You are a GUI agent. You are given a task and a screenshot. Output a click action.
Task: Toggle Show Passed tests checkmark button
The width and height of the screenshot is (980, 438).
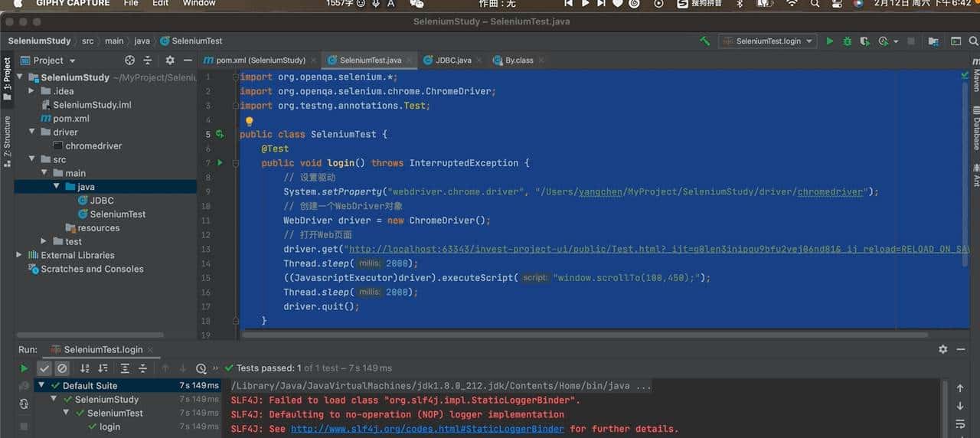pyautogui.click(x=44, y=368)
